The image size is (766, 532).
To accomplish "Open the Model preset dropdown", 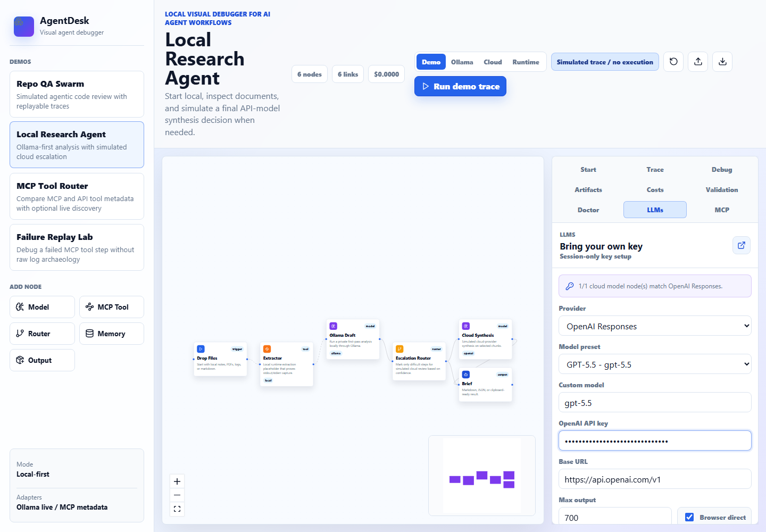I will pyautogui.click(x=655, y=364).
